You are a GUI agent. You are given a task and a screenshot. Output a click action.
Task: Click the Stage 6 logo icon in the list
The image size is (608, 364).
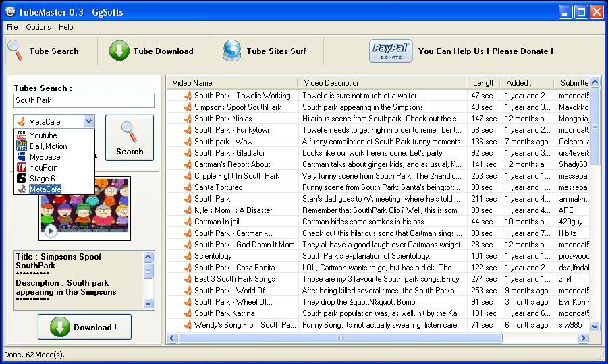click(22, 179)
